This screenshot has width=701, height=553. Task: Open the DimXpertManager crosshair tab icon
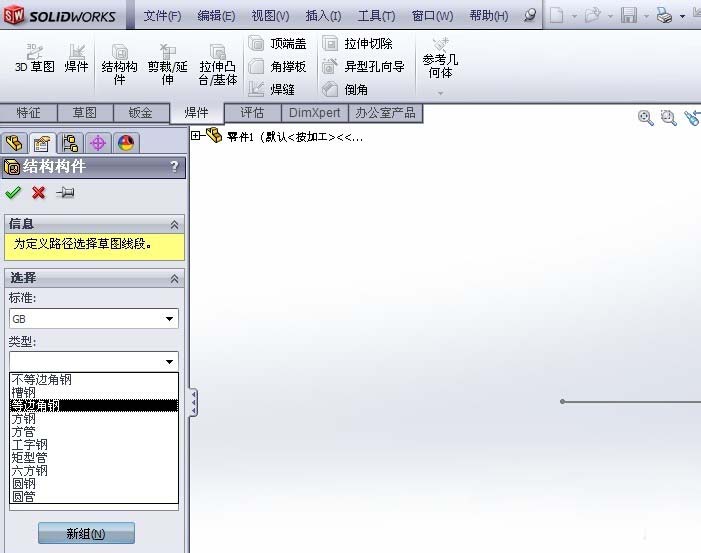click(98, 144)
